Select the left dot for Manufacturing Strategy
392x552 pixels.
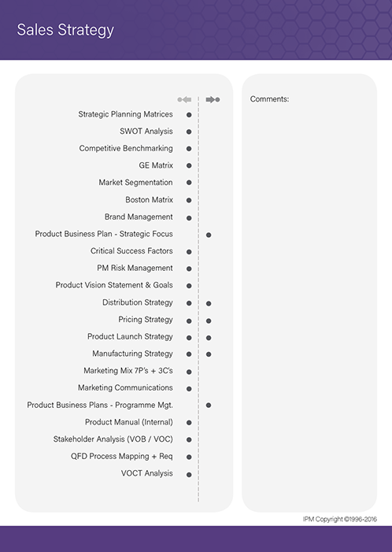pos(189,354)
